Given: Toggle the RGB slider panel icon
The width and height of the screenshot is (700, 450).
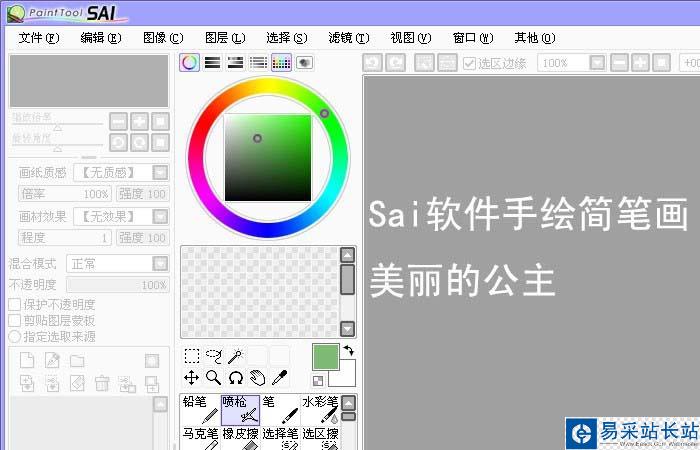Looking at the screenshot, I should pos(212,62).
